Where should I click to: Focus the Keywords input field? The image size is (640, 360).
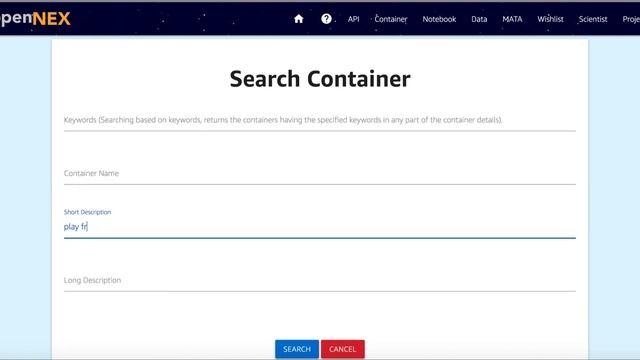click(x=320, y=120)
